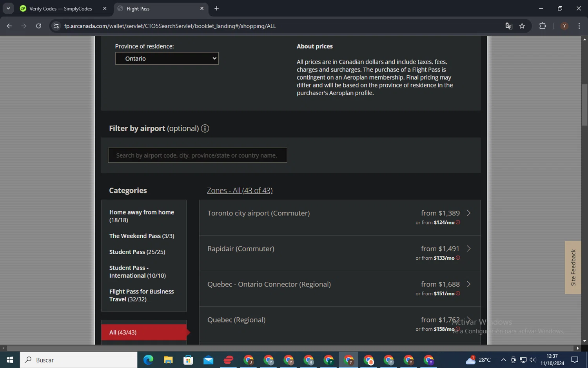Click the browser address bar URL
Image resolution: width=588 pixels, height=368 pixels.
(170, 26)
